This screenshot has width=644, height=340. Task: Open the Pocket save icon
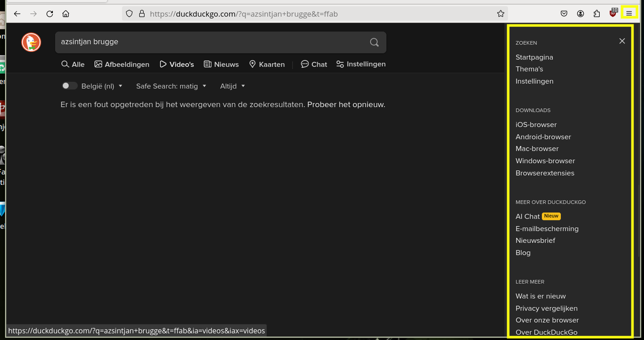coord(565,14)
